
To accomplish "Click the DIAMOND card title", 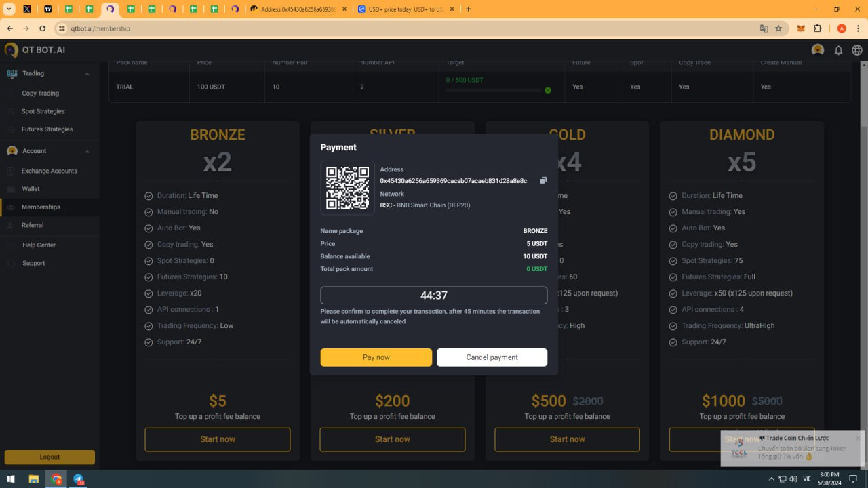I will [x=742, y=135].
